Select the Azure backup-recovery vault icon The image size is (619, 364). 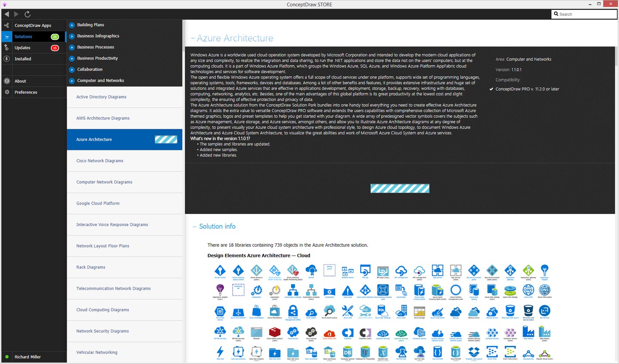(x=383, y=290)
